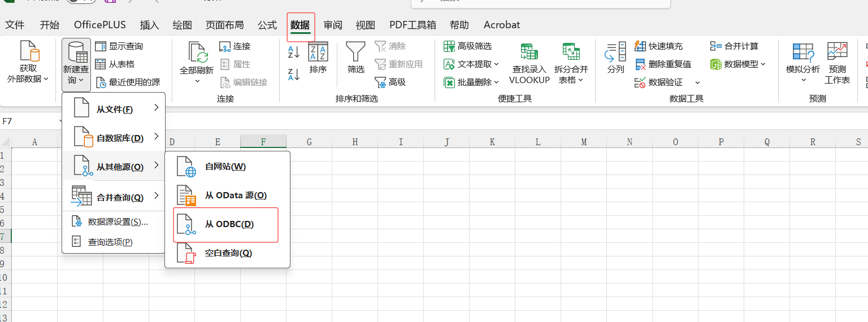
Task: Switch to the 审阅 tab
Action: pos(333,25)
